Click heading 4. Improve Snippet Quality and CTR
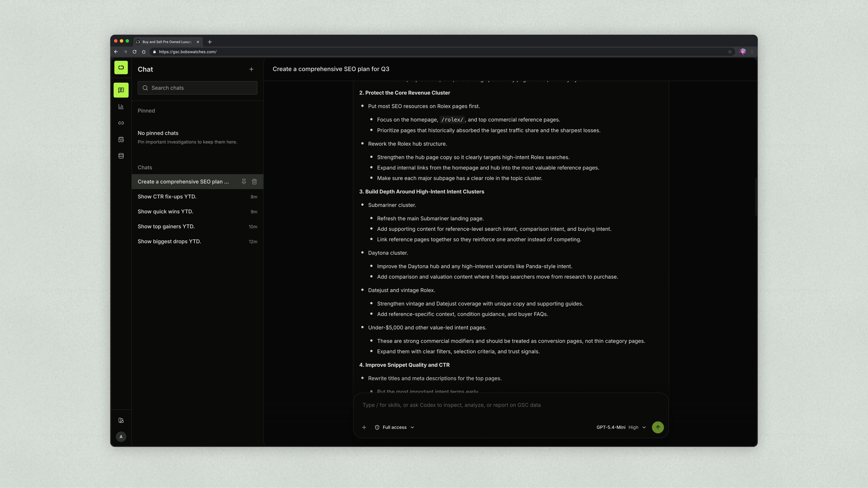The width and height of the screenshot is (868, 488). pyautogui.click(x=404, y=365)
